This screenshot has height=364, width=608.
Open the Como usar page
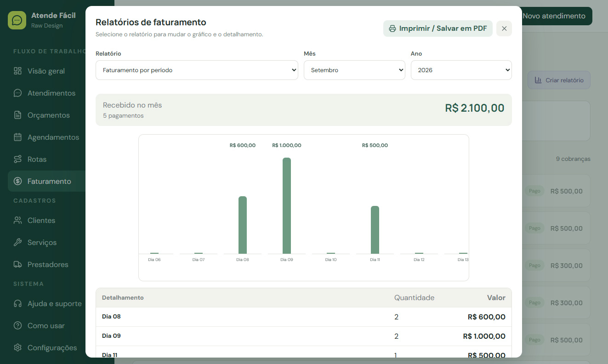coord(47,325)
